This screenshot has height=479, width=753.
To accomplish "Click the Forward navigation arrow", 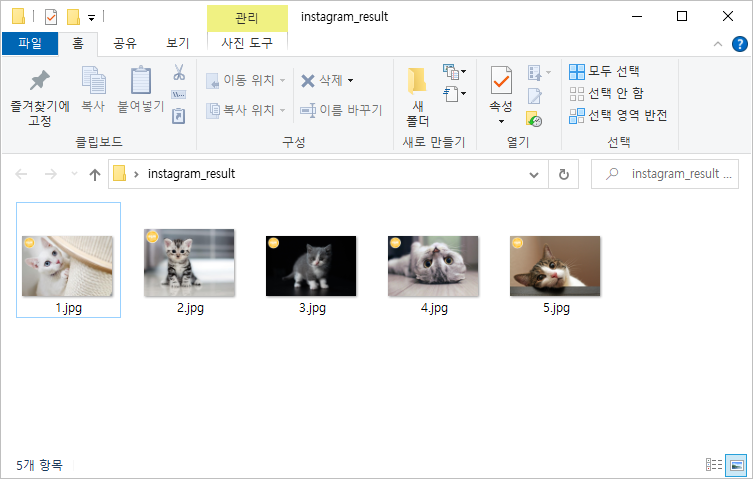I will [x=50, y=174].
